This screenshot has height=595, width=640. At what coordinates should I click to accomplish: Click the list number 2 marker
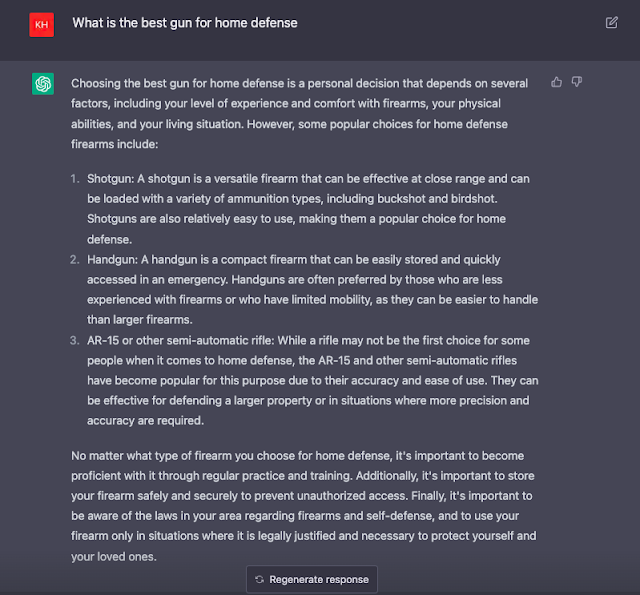tap(75, 260)
